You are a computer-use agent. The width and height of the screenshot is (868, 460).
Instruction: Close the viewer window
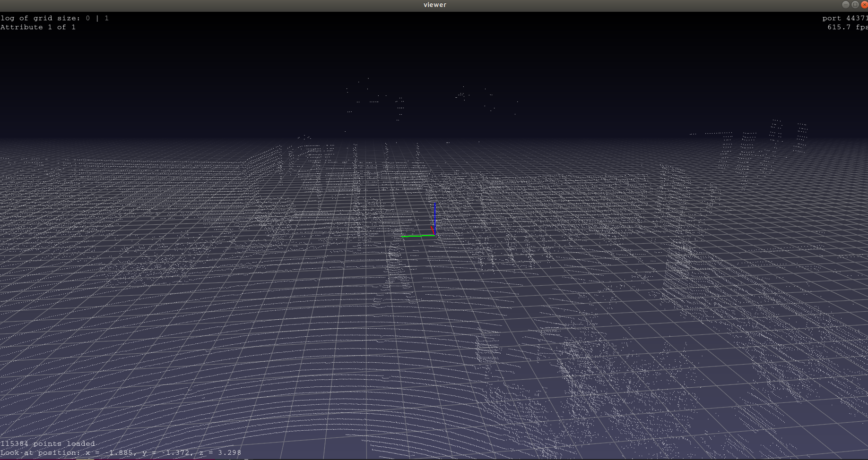(x=864, y=5)
